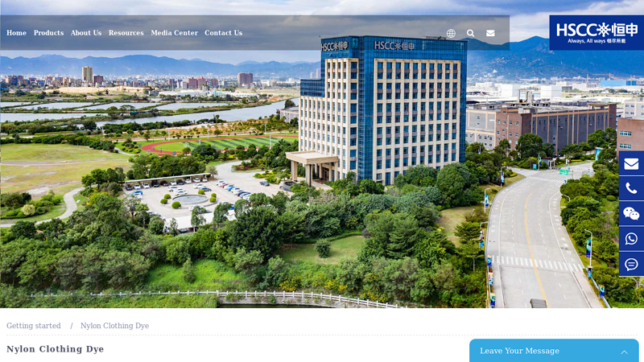
Task: Select the phone icon in side panel
Action: (x=631, y=188)
